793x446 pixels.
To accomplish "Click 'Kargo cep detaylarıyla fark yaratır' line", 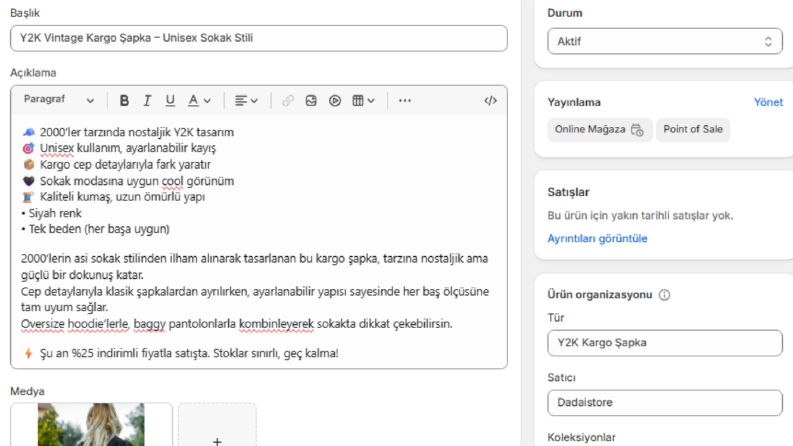I will 117,164.
